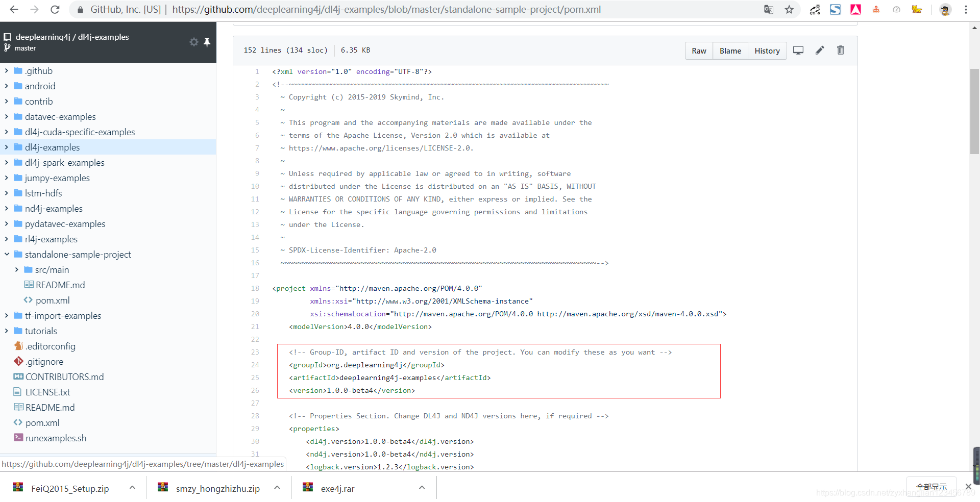Go back using browser back arrow
The height and width of the screenshot is (502, 980).
pos(14,10)
